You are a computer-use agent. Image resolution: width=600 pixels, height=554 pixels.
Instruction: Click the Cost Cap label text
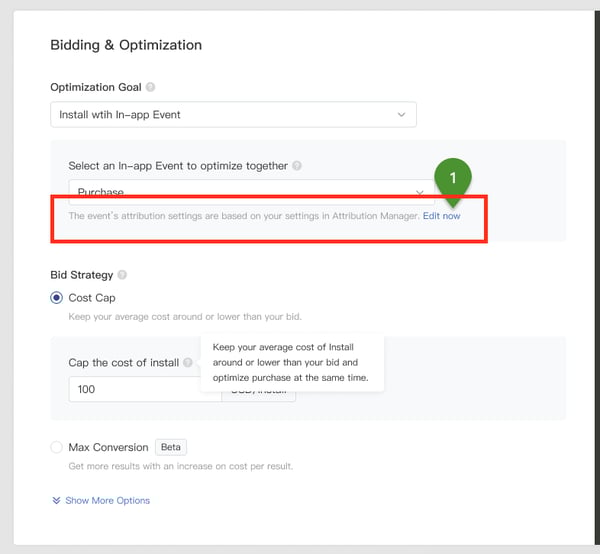coord(92,298)
